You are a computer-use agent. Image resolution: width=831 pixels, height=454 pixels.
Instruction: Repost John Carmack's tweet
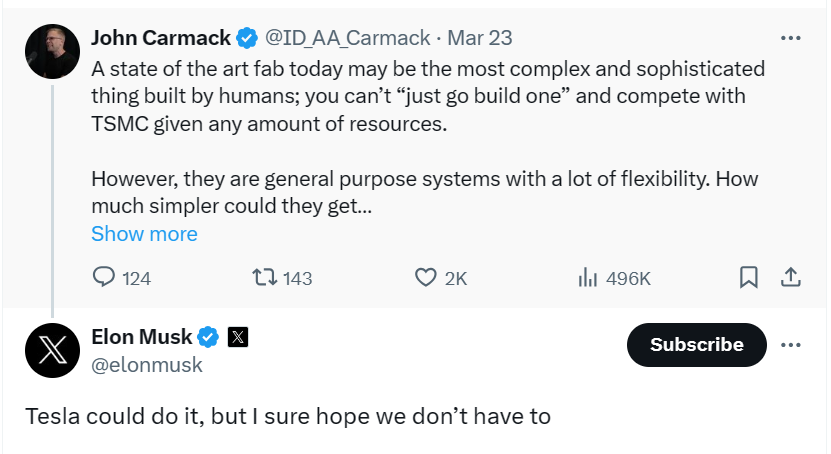264,277
